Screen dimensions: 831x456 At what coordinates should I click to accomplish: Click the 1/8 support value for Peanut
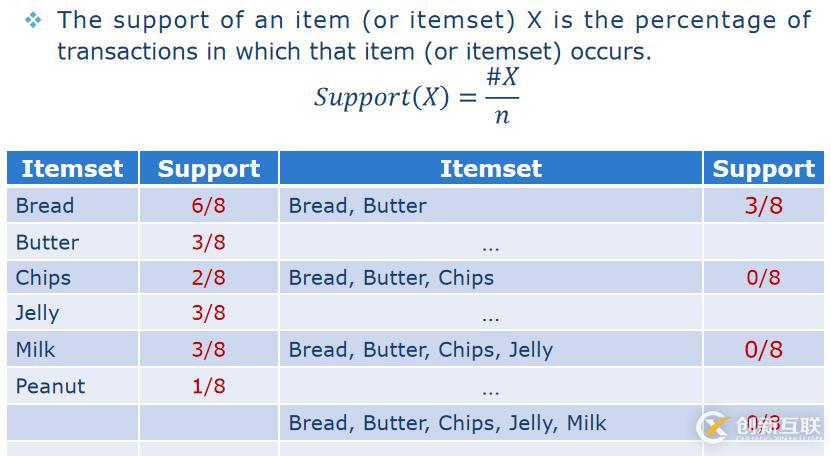[208, 386]
